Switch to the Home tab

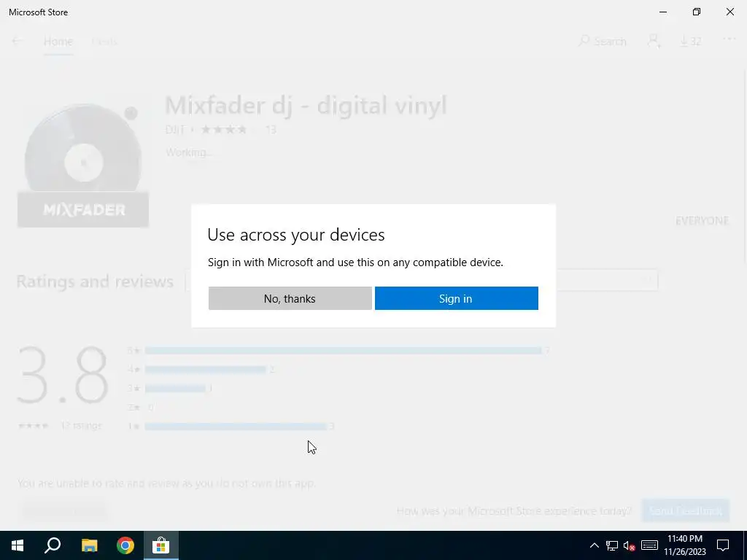pyautogui.click(x=58, y=42)
